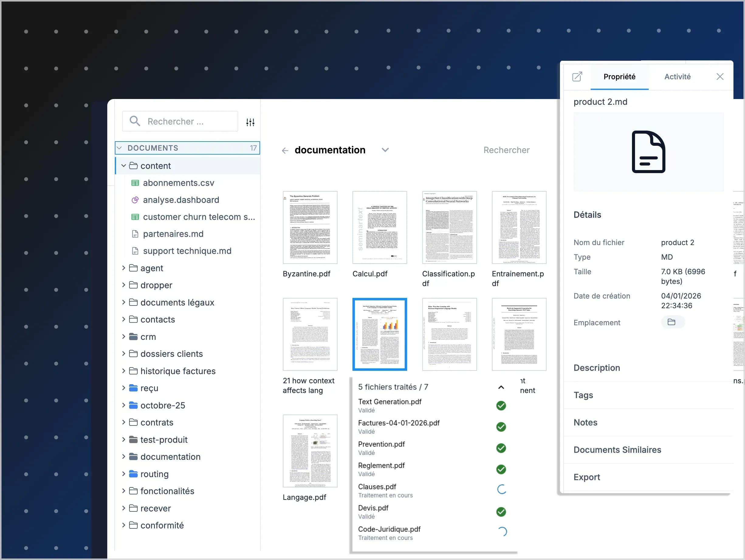
Task: Collapse the DOCUMENTS section
Action: point(119,148)
